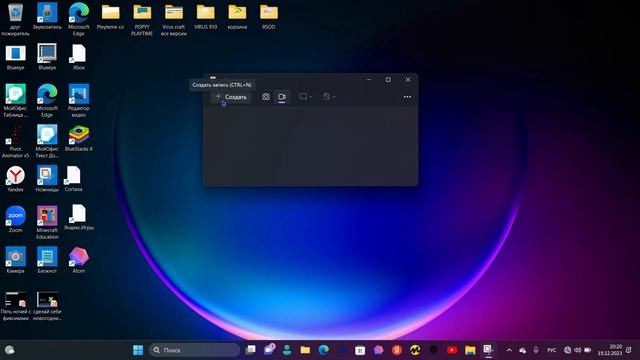The height and width of the screenshot is (360, 640).
Task: Select the VIRUS 910 folder
Action: (x=205, y=16)
